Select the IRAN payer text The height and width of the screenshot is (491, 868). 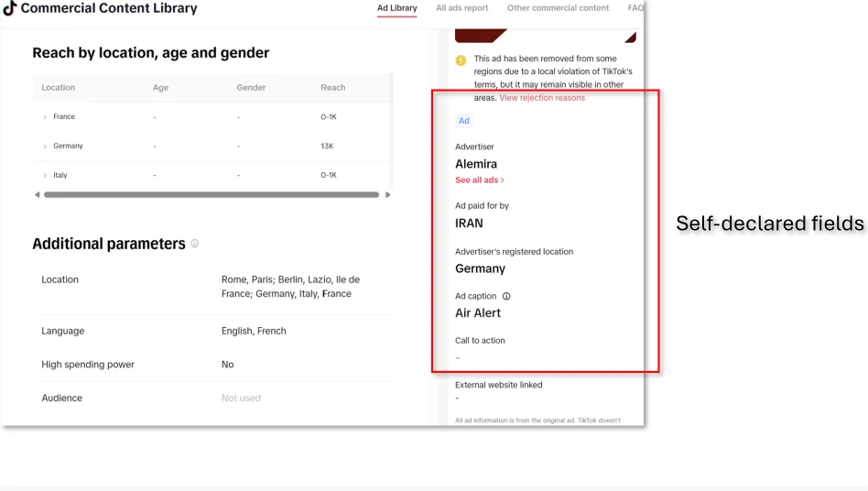[x=469, y=224]
